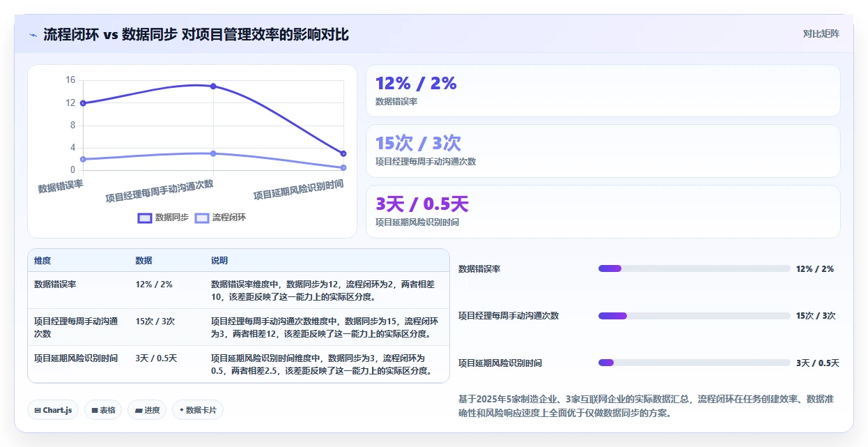This screenshot has height=447, width=868.
Task: Click the 3天 / 0.5天 KPI card value
Action: (x=422, y=204)
